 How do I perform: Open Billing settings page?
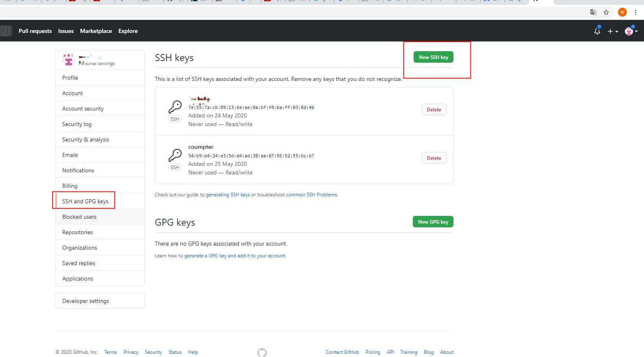[x=100, y=186]
